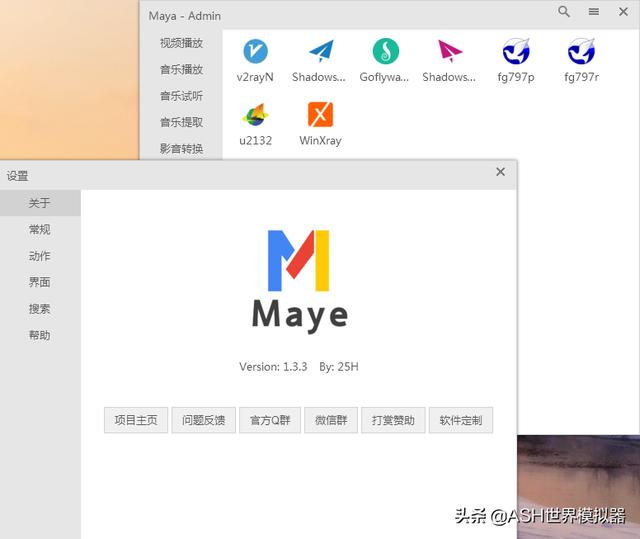640x539 pixels.
Task: Click the 问题反馈 button
Action: [204, 420]
